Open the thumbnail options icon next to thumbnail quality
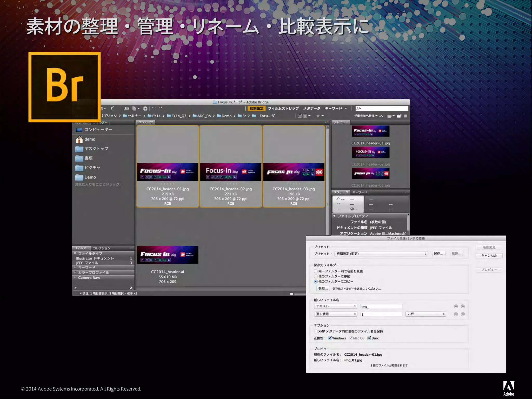The height and width of the screenshot is (399, 532). click(307, 116)
